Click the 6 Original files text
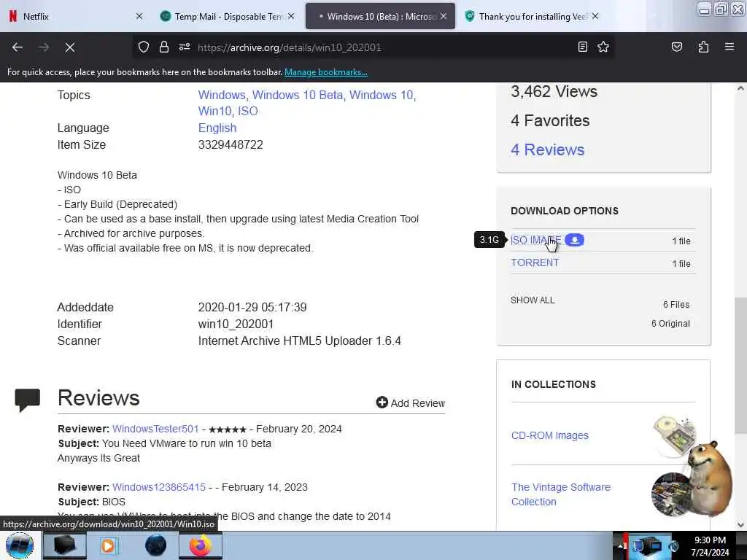Screen dimensions: 747x560 (x=670, y=323)
